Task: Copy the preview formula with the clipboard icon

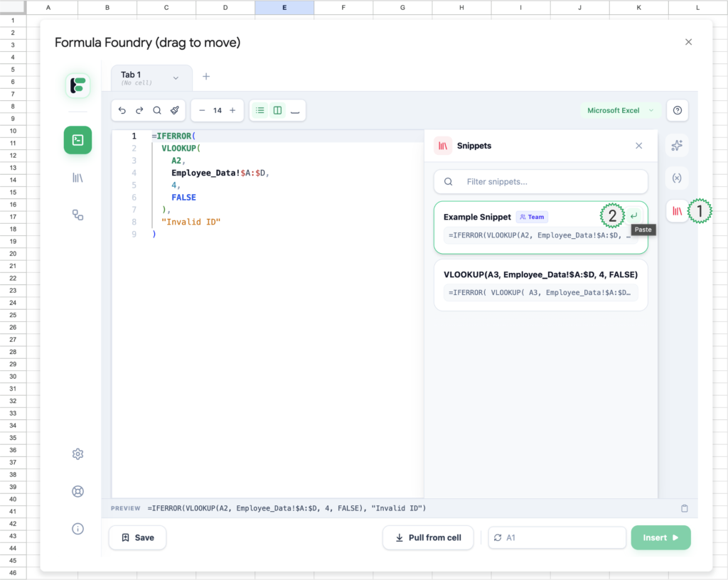Action: pos(684,508)
